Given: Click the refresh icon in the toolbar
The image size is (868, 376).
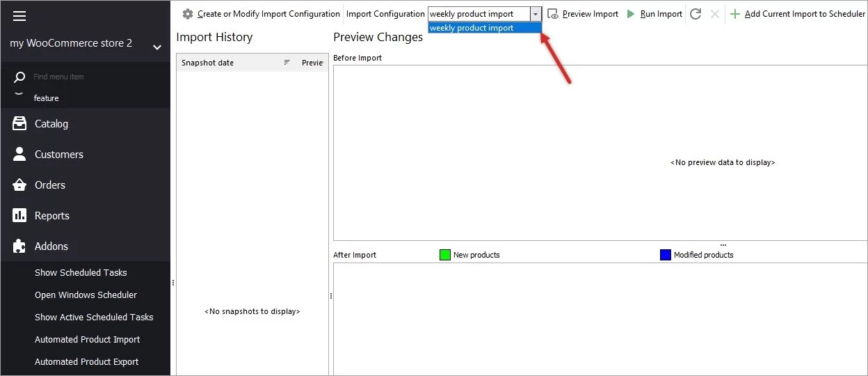Looking at the screenshot, I should tap(696, 14).
